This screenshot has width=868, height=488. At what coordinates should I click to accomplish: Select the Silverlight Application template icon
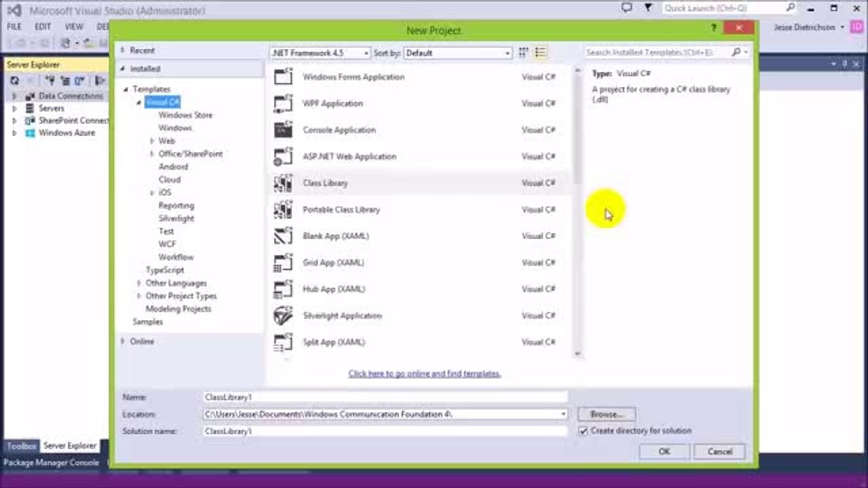[283, 315]
